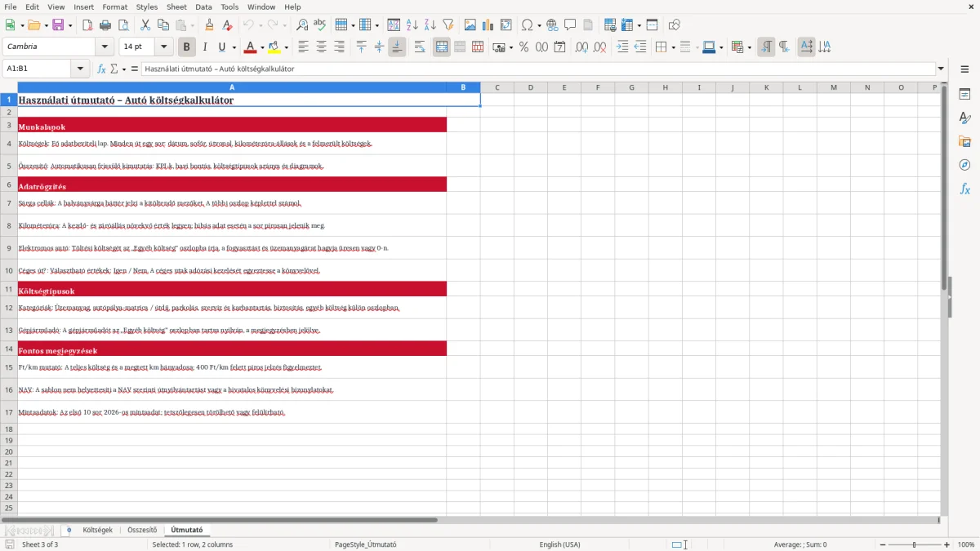Switch to the Költségek sheet tab
Image resolution: width=980 pixels, height=551 pixels.
coord(97,530)
